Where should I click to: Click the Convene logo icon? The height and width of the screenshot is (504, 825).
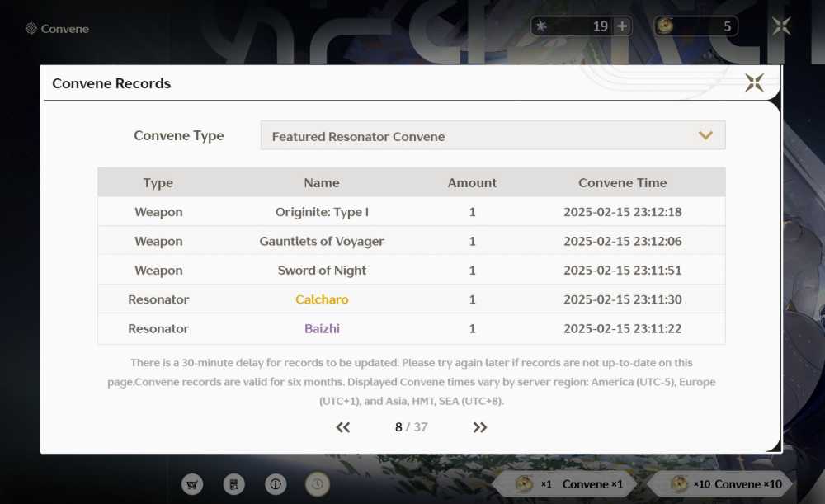click(x=31, y=28)
